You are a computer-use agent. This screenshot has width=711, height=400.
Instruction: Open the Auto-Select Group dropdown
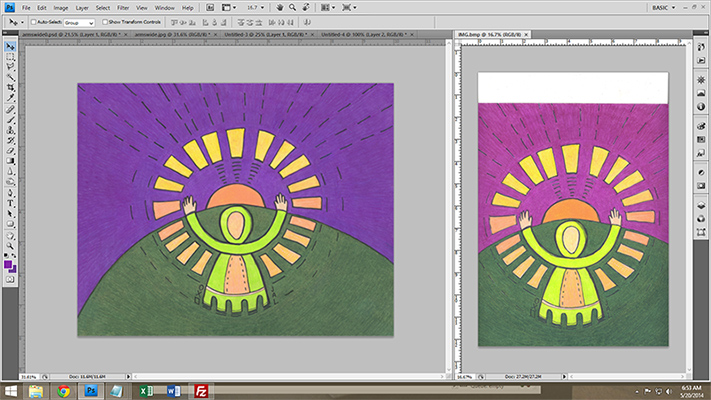(x=78, y=21)
